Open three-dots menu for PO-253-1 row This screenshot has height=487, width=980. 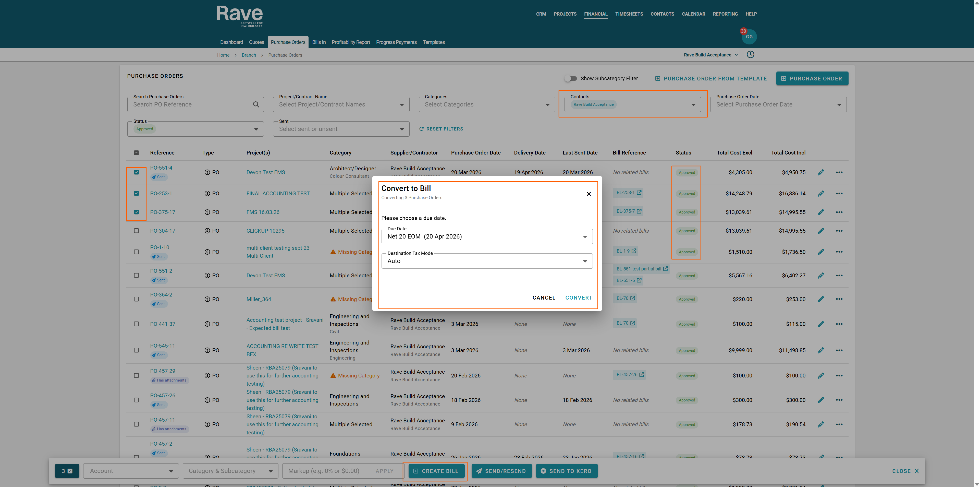839,193
